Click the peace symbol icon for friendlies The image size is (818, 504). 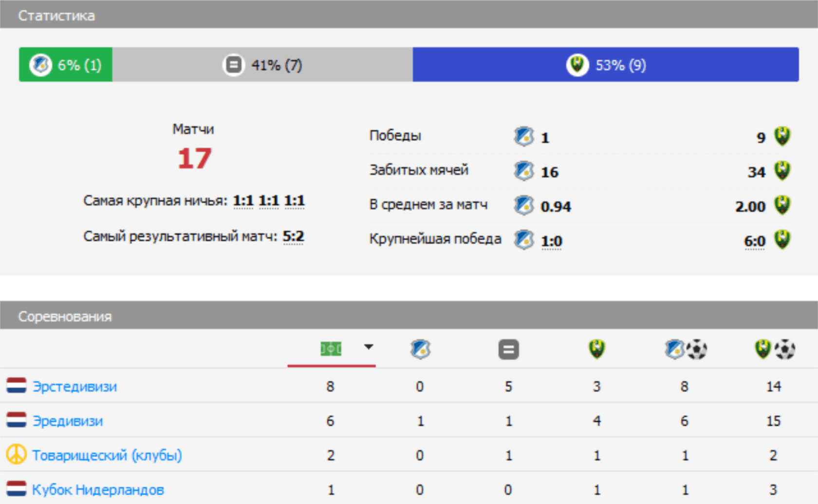tap(17, 454)
